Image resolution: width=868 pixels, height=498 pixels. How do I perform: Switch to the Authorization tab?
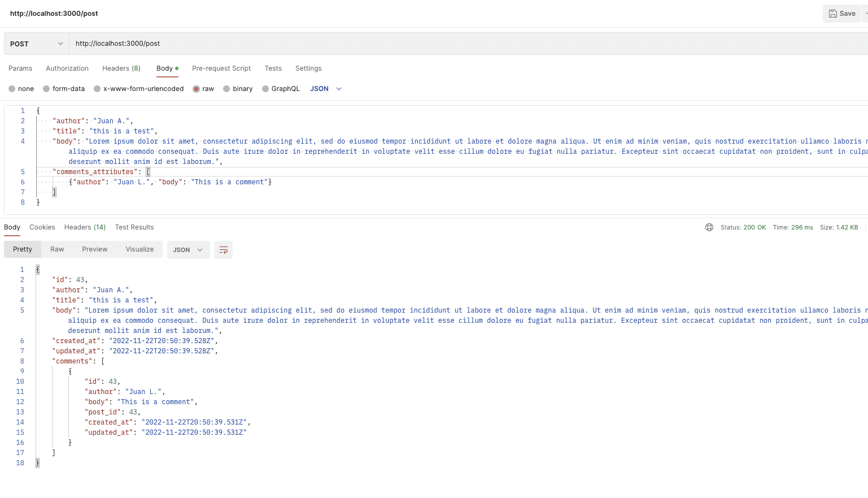point(67,68)
